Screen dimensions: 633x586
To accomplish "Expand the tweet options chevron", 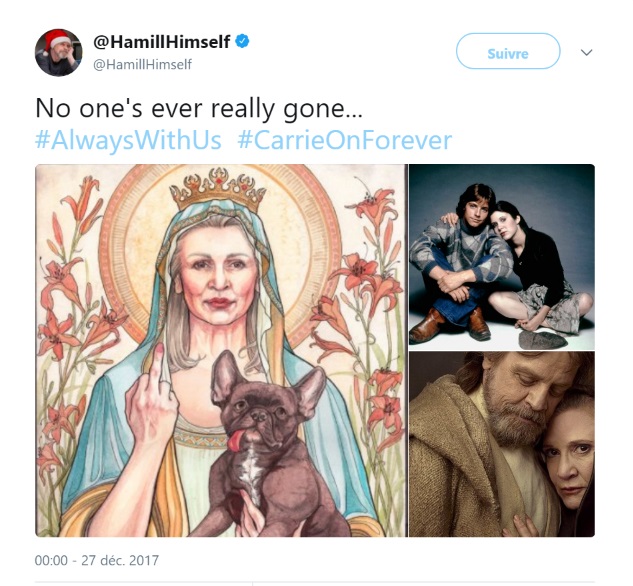I will (x=587, y=52).
